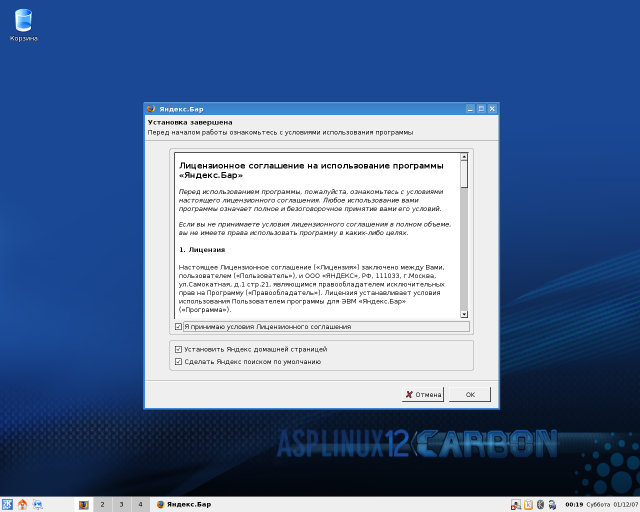
Task: Click the license title 'Лицензионное соглашение на использование программы'
Action: pos(311,166)
